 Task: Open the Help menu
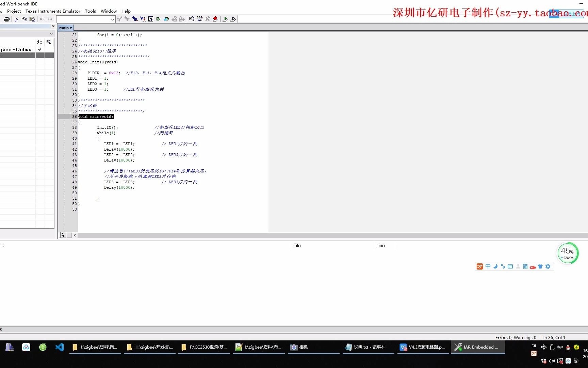126,11
